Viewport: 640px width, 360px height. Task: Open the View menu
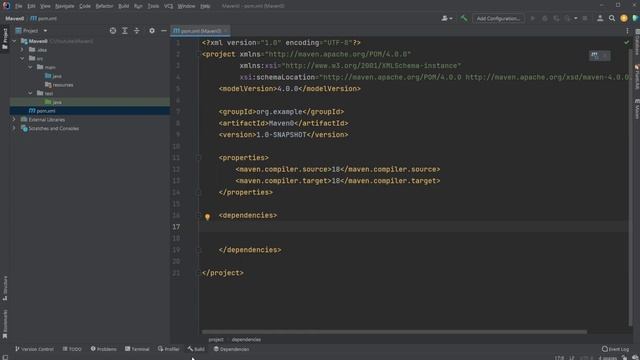(x=45, y=6)
